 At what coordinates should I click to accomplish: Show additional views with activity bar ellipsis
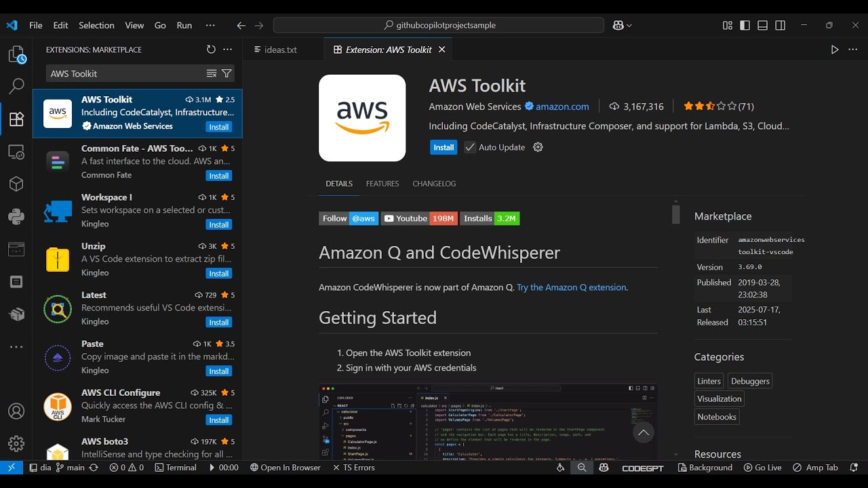click(16, 347)
